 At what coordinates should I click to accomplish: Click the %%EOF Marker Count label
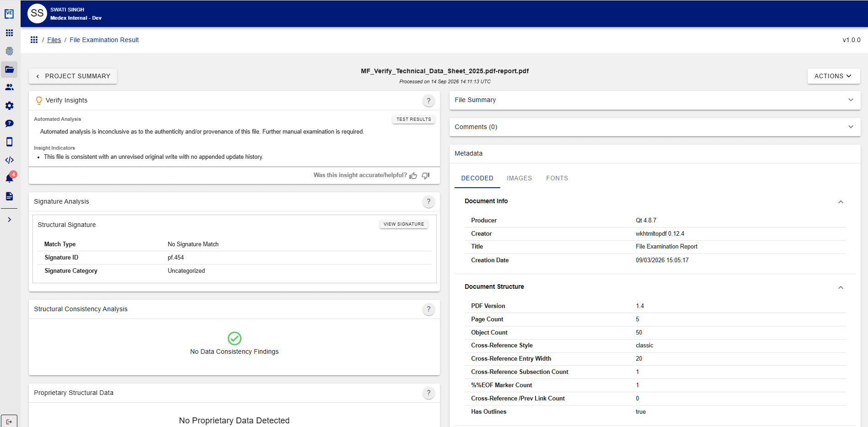(502, 385)
